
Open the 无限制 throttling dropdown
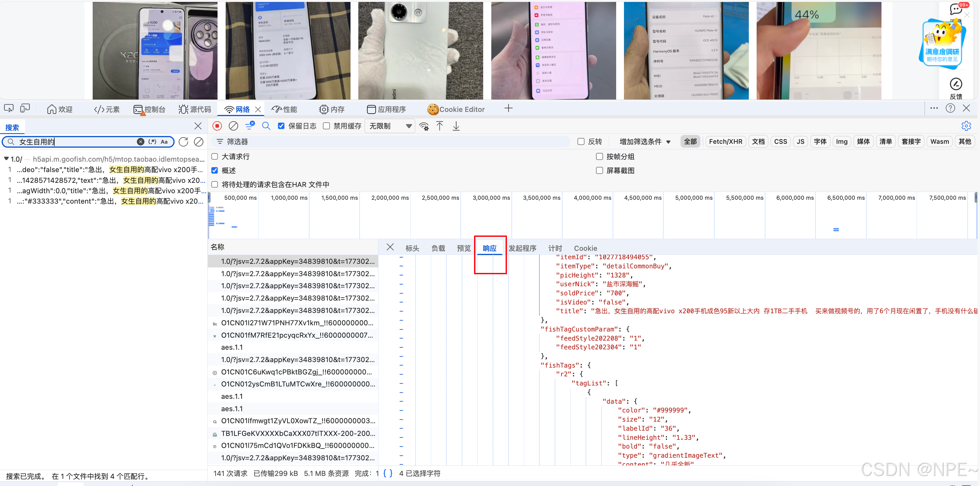click(390, 126)
